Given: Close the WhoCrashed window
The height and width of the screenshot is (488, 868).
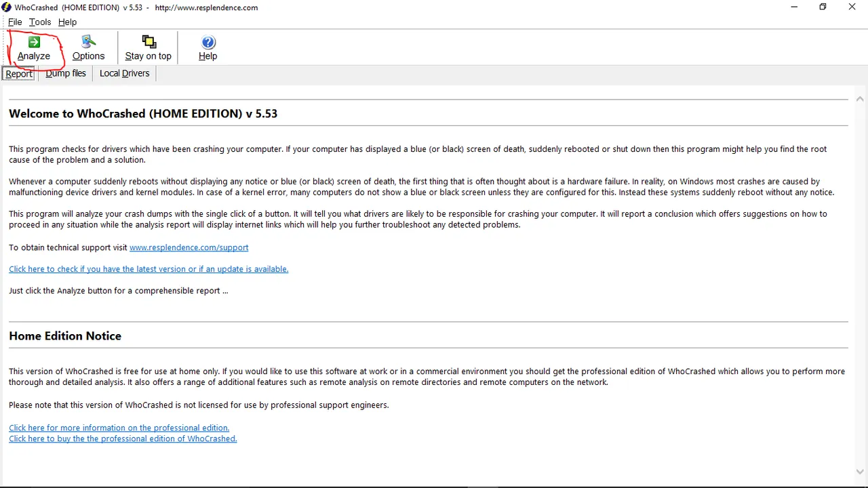Looking at the screenshot, I should pyautogui.click(x=852, y=7).
